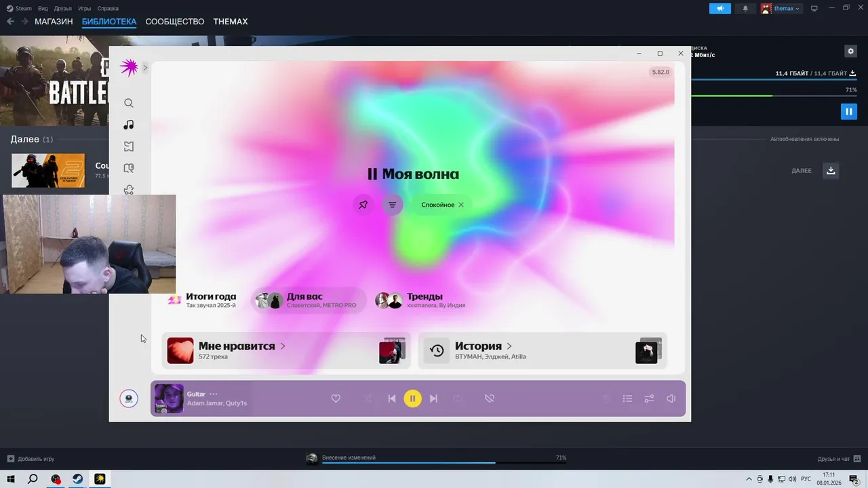Click the green Steam download progress bar
The height and width of the screenshot is (488, 868).
tap(773, 96)
